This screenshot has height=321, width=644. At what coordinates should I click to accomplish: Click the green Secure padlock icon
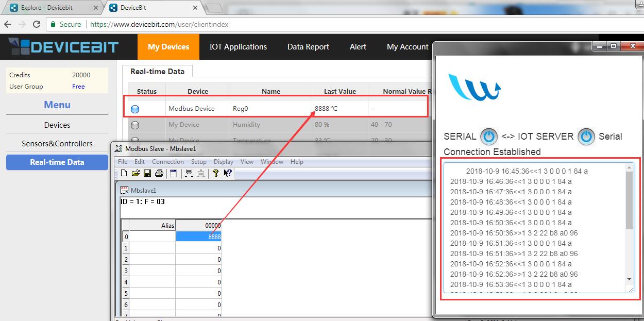click(53, 24)
